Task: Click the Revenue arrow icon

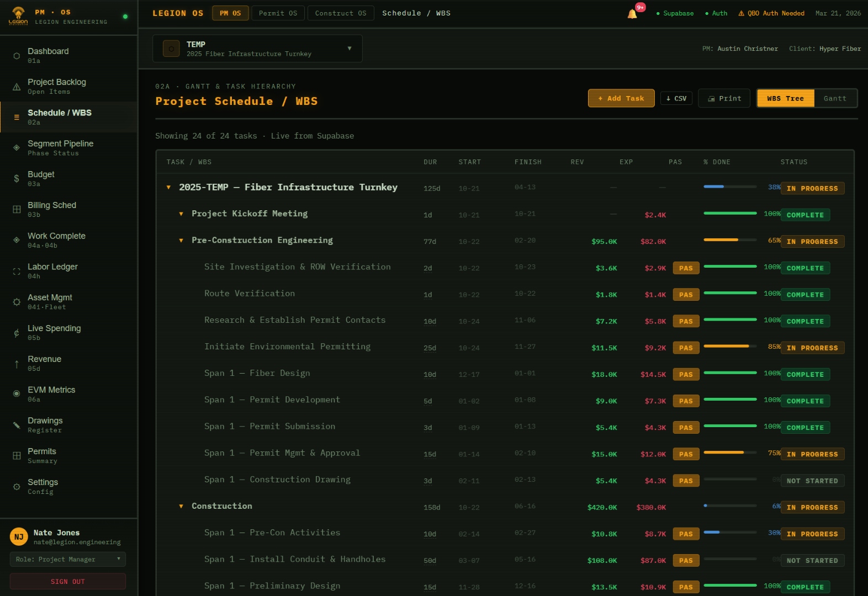Action: point(17,364)
